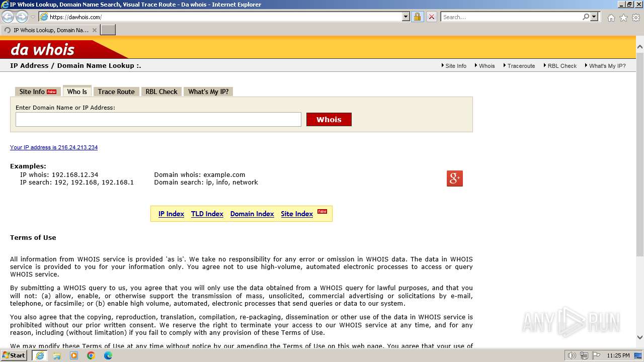Click the da whois logo
Screen dimensions: 644x362
[43, 49]
